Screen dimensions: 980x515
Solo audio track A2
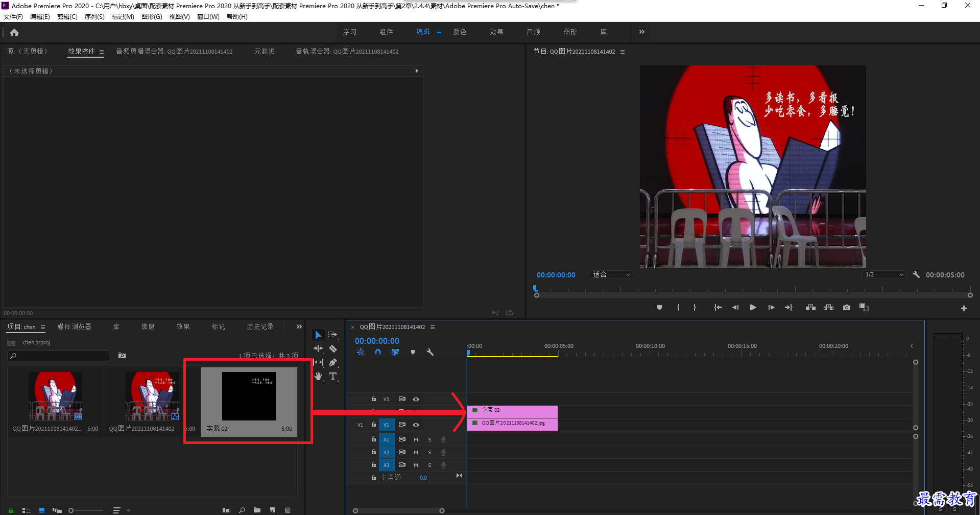tap(429, 452)
